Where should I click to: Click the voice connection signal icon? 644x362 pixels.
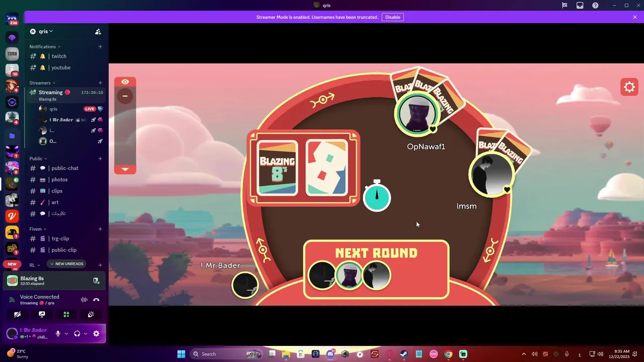tap(12, 300)
